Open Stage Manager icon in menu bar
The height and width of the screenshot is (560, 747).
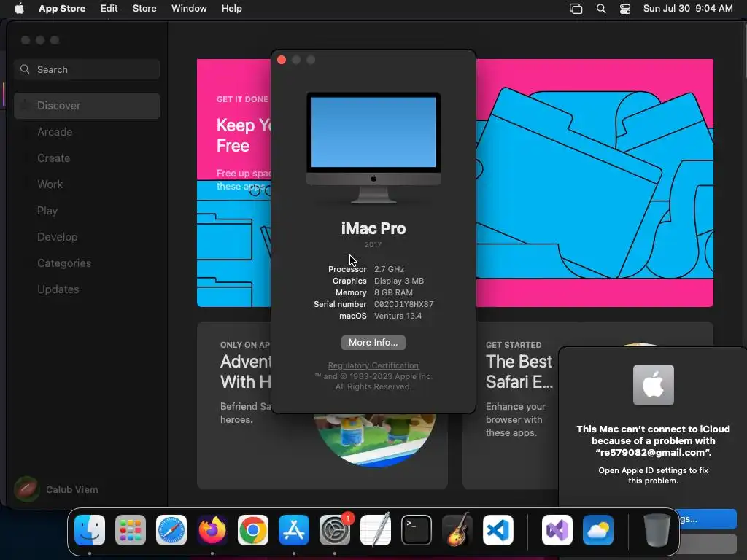click(x=576, y=9)
